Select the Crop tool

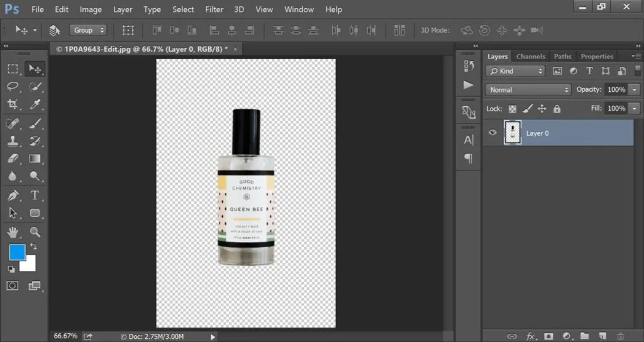tap(13, 104)
